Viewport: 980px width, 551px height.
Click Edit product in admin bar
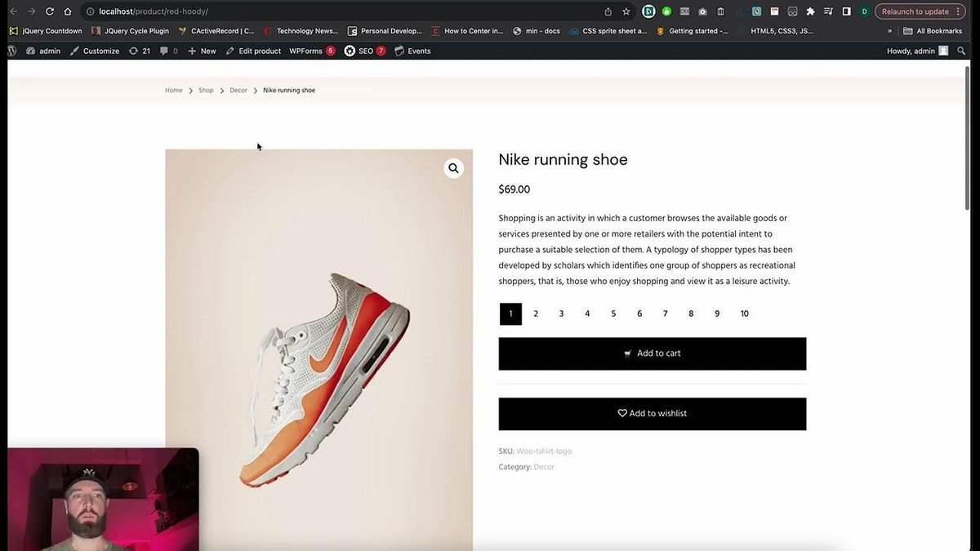click(x=253, y=51)
